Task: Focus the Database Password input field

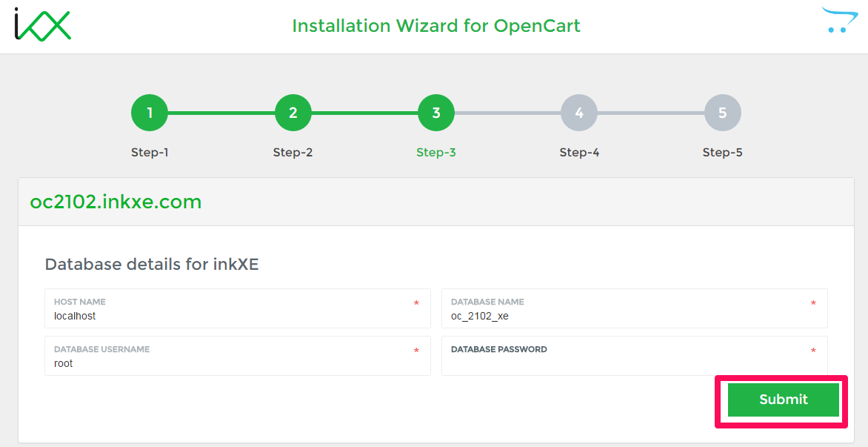Action: [x=635, y=356]
